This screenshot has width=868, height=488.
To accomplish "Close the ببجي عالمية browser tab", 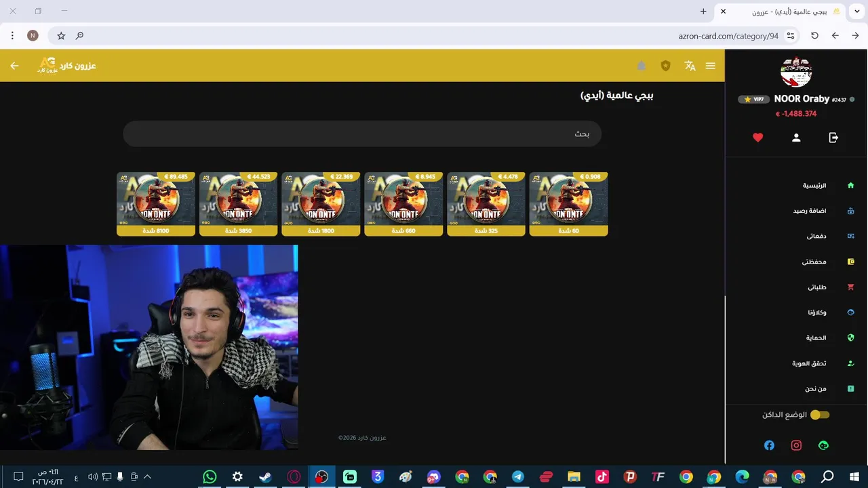I will point(723,12).
